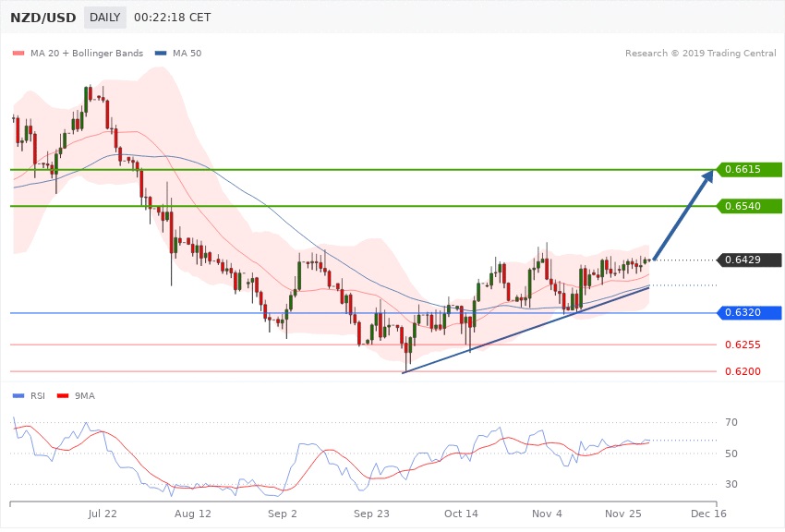Click the green 0.6540 resistance price tag
Image resolution: width=785 pixels, height=532 pixels.
750,206
